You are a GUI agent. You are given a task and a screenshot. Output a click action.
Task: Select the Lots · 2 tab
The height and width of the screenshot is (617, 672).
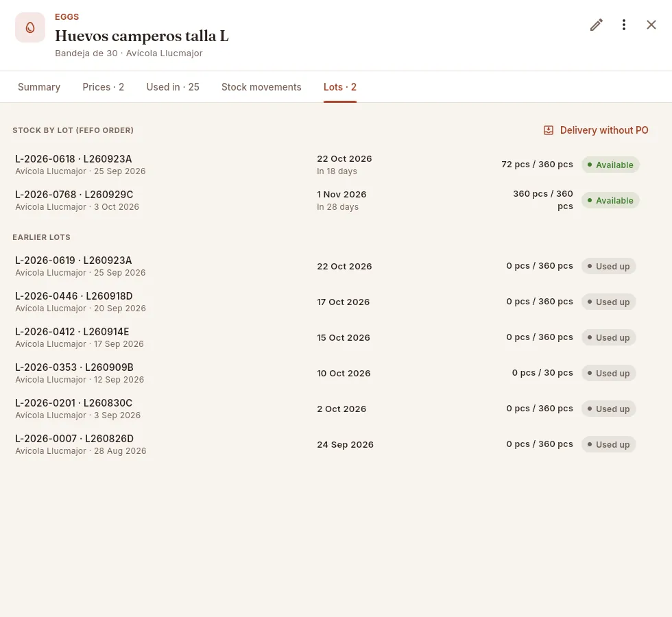tap(340, 87)
